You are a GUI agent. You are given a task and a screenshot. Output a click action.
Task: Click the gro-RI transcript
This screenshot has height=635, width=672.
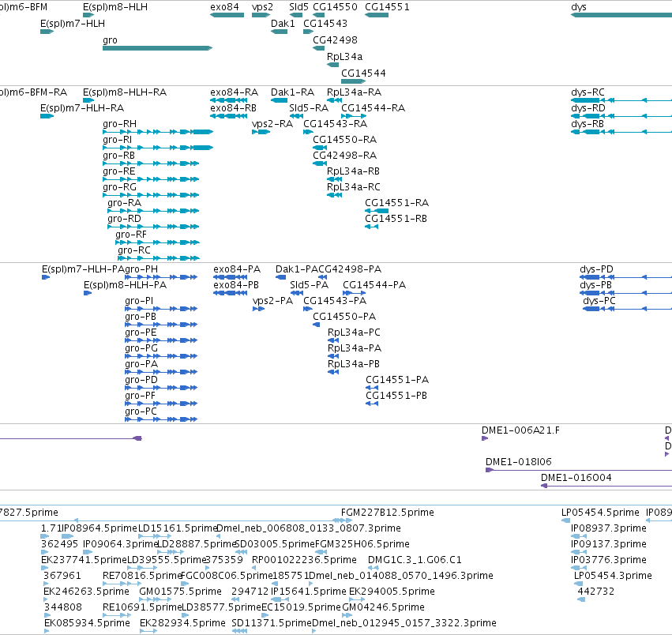tap(158, 148)
